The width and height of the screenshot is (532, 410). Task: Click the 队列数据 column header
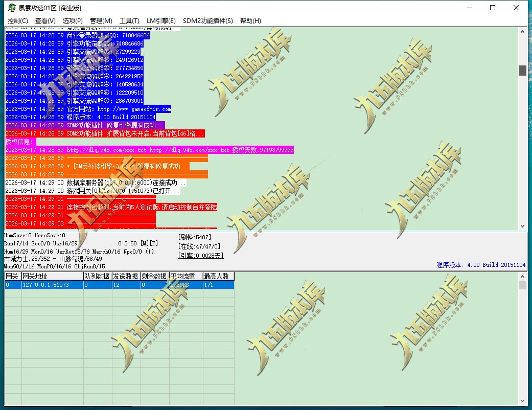click(98, 276)
